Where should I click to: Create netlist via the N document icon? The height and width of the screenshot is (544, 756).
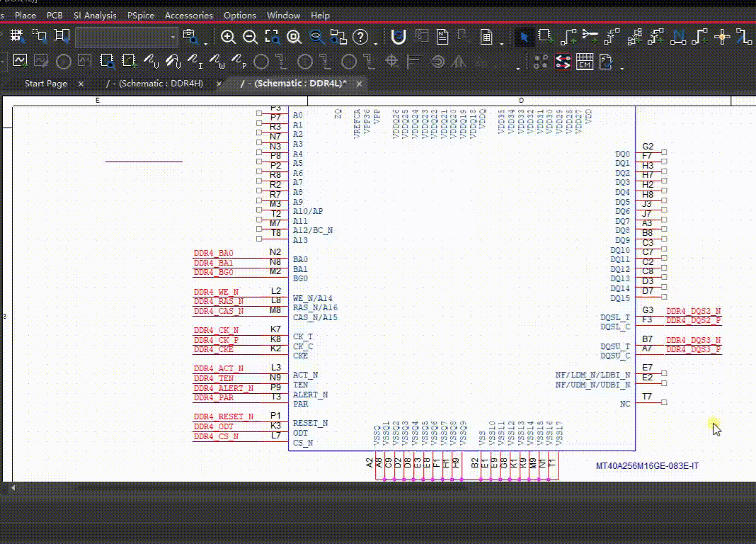(442, 37)
